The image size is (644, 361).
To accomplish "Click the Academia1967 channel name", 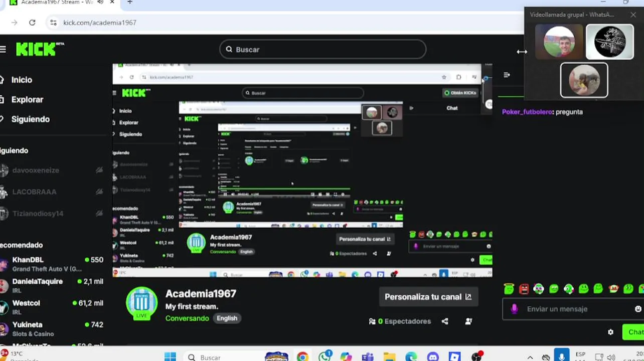I will tap(201, 294).
